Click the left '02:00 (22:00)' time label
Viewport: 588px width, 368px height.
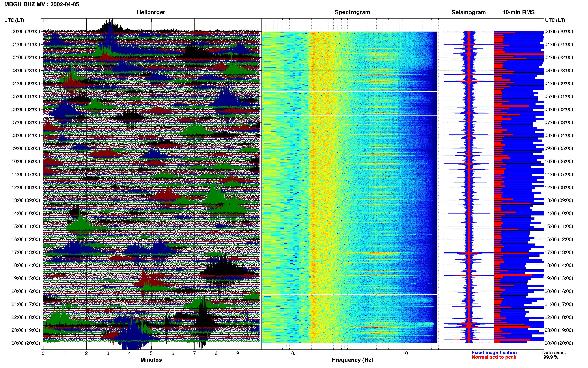(26, 57)
